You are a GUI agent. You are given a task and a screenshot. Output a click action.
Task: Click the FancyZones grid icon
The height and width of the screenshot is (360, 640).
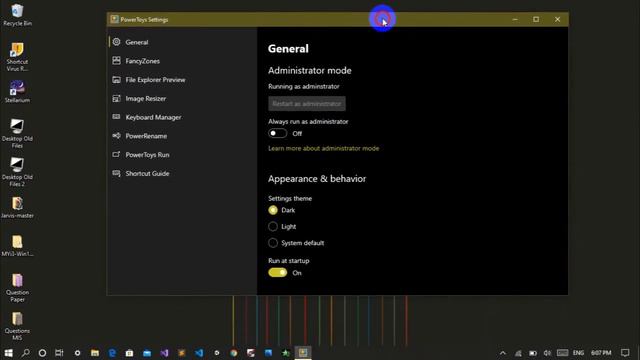click(116, 60)
